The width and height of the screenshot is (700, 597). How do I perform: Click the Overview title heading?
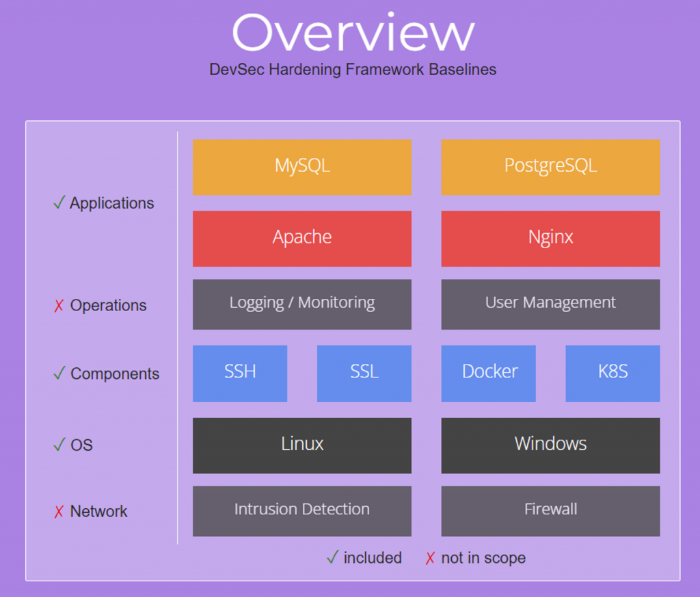(x=353, y=33)
